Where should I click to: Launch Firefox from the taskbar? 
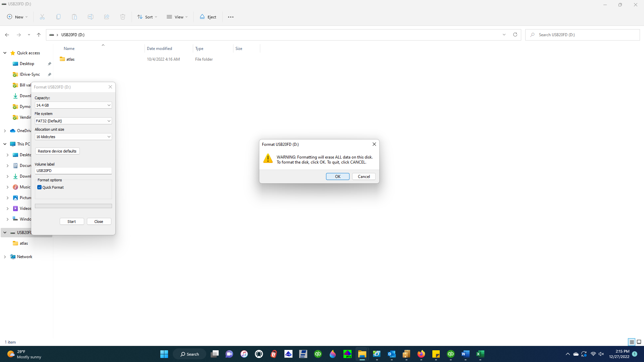[x=421, y=354]
